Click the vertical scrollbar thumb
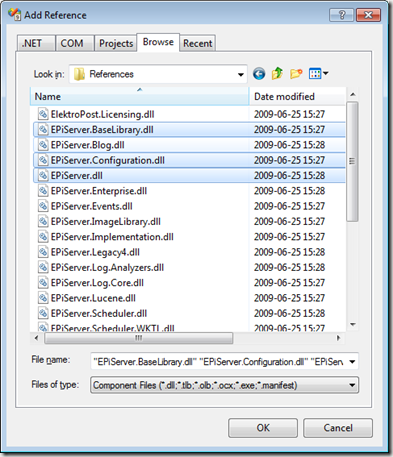The height and width of the screenshot is (457, 393). 352,162
